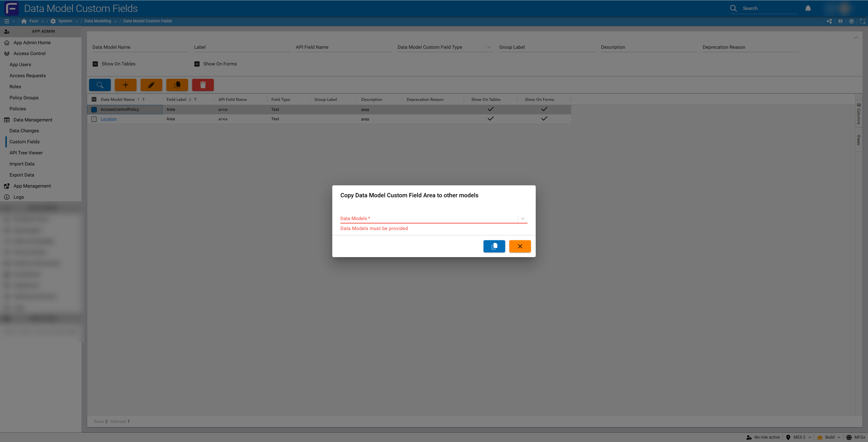Click the help question mark icon
Image resolution: width=868 pixels, height=442 pixels.
click(851, 21)
